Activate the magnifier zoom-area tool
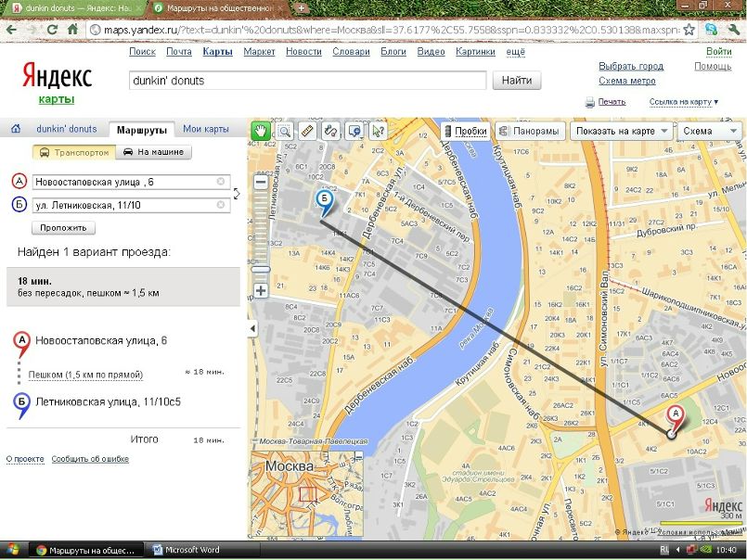Screen dimensions: 747x560 point(284,131)
